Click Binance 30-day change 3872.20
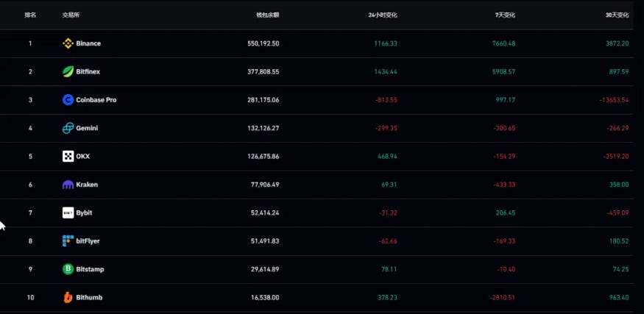This screenshot has height=314, width=644. [618, 43]
